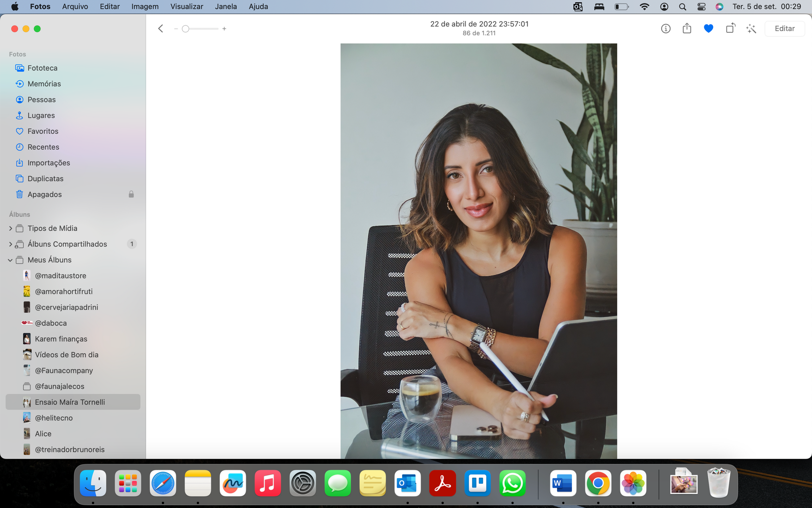The width and height of the screenshot is (812, 508).
Task: Click the battery status icon
Action: [x=621, y=6]
